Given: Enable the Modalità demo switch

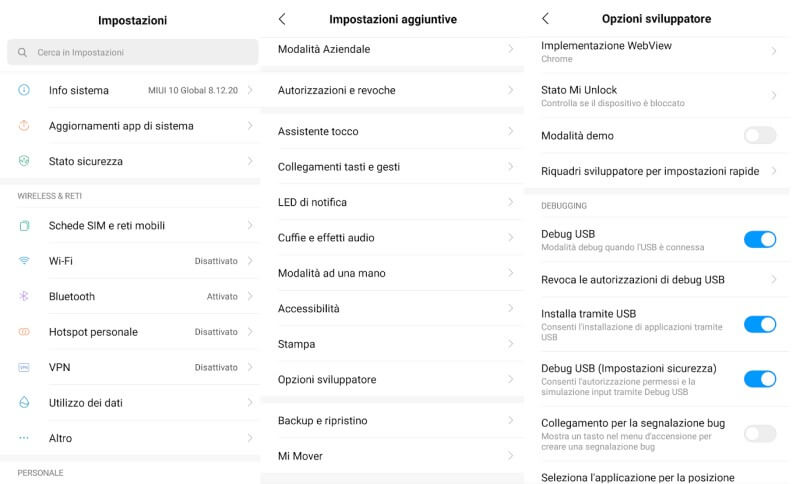Looking at the screenshot, I should click(x=760, y=136).
